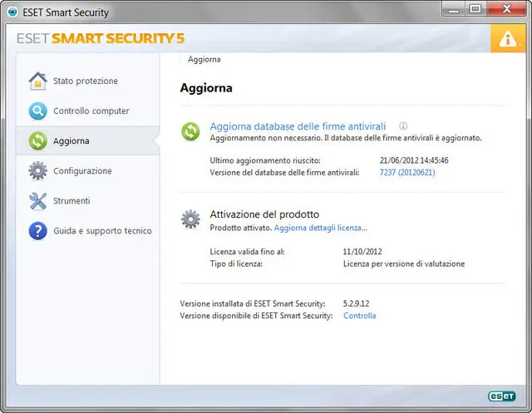
Task: Open the Configurazione menu entry
Action: tap(82, 170)
